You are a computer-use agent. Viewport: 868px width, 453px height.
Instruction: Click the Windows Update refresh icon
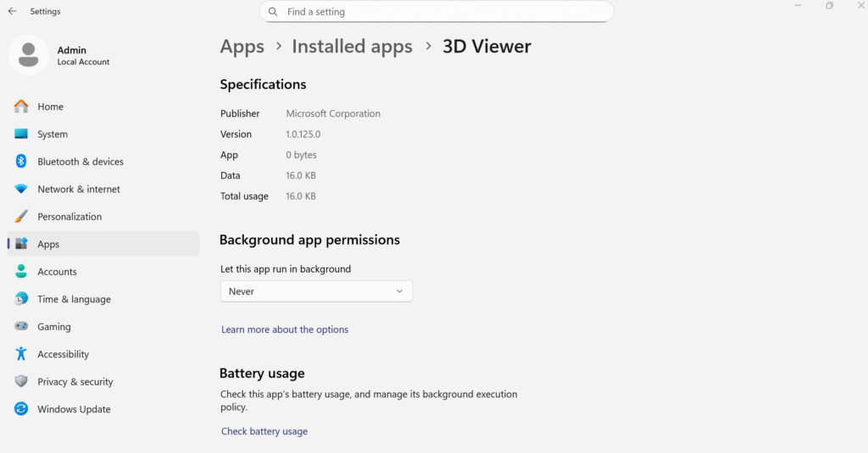[x=21, y=409]
